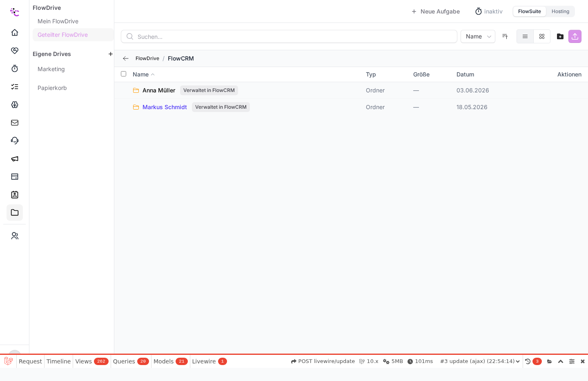Open debugbar request selector dropdown
The height and width of the screenshot is (381, 588).
[480, 361]
